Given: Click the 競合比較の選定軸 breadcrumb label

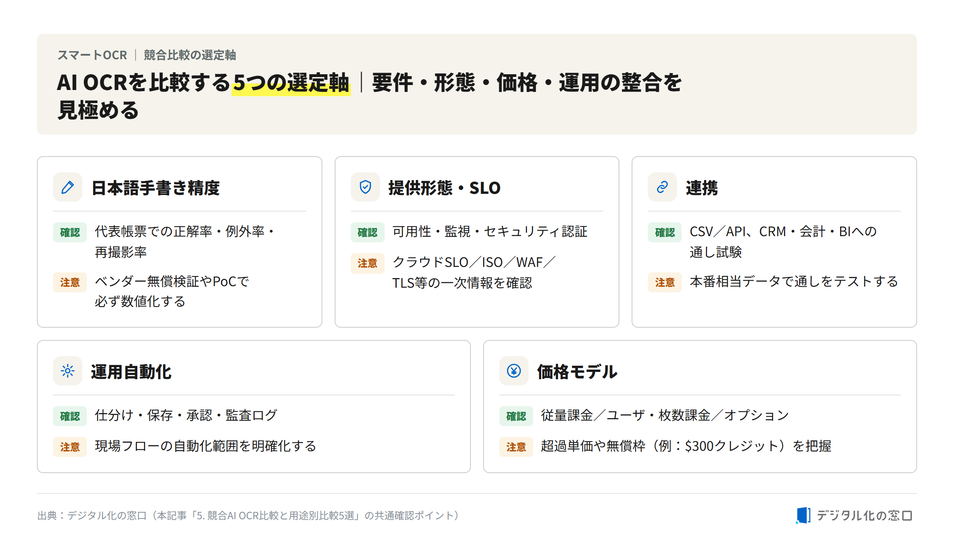Looking at the screenshot, I should pos(190,55).
